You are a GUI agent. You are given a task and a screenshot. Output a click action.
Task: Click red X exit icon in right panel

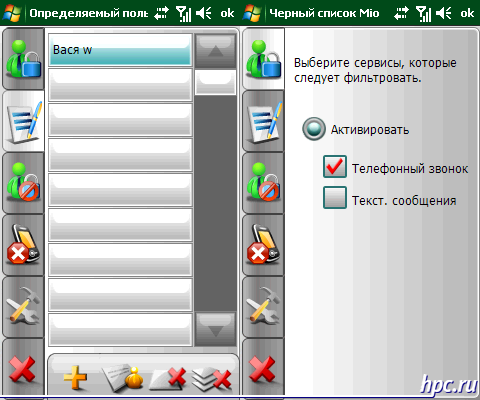(263, 368)
